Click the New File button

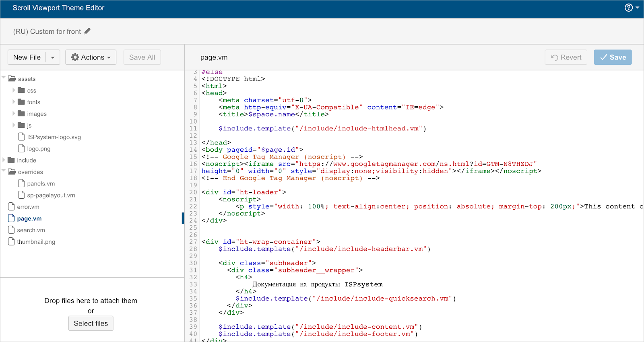pos(27,57)
